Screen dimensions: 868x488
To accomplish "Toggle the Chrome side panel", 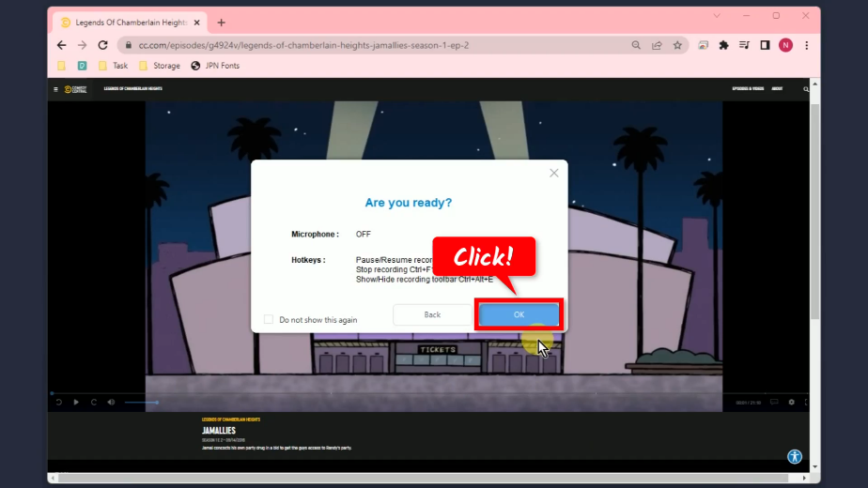I will [x=765, y=45].
